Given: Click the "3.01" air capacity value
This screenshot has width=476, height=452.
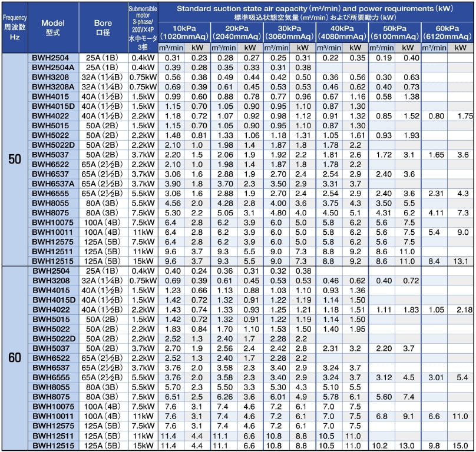Looking at the screenshot, I should coord(436,377).
